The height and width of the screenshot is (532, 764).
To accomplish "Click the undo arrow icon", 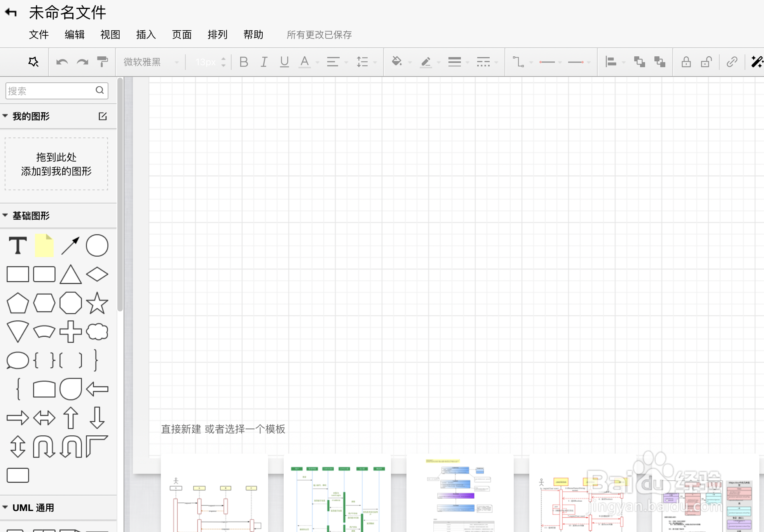I will point(62,62).
